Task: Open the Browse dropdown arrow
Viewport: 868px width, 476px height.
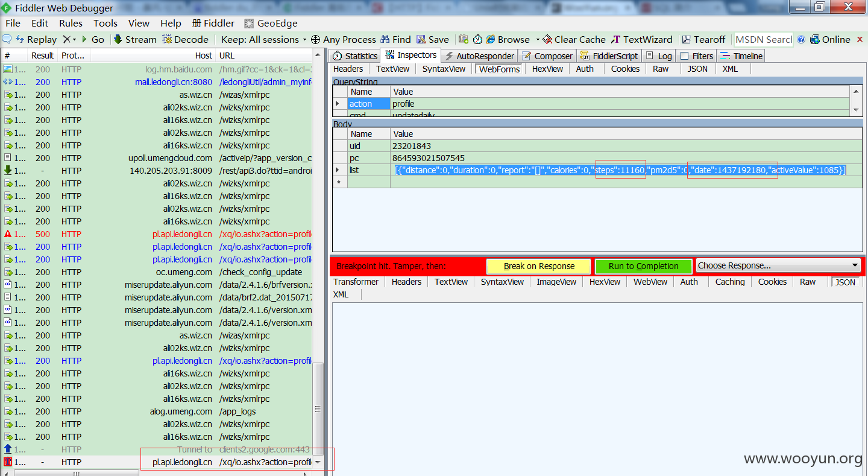Action: (x=537, y=40)
